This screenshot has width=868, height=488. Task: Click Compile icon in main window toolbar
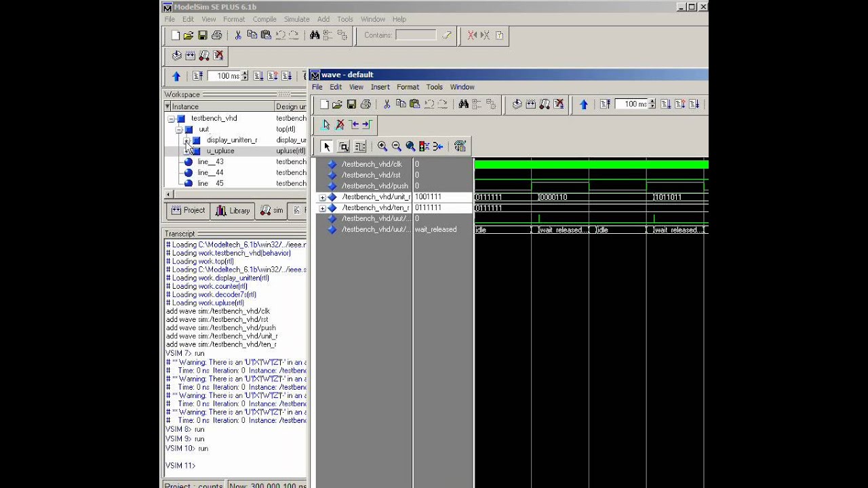pyautogui.click(x=176, y=56)
